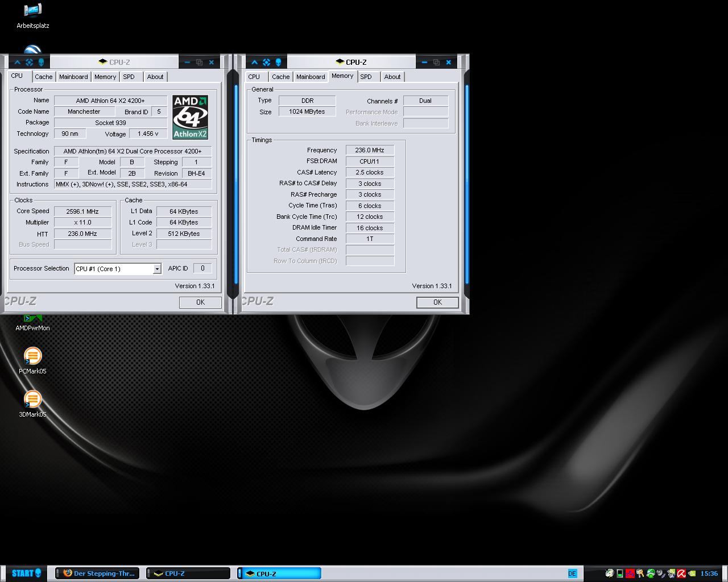Click the Channels # value Dual

tap(425, 101)
